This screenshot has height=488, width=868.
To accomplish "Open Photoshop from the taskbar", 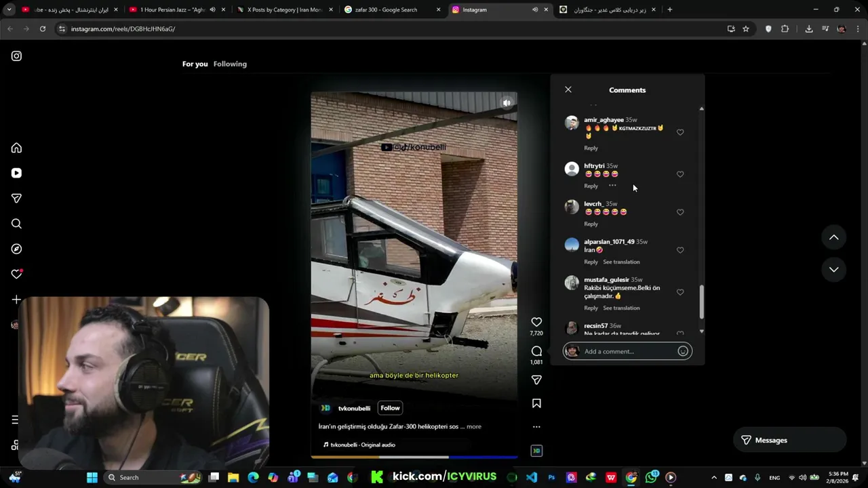I will [551, 477].
